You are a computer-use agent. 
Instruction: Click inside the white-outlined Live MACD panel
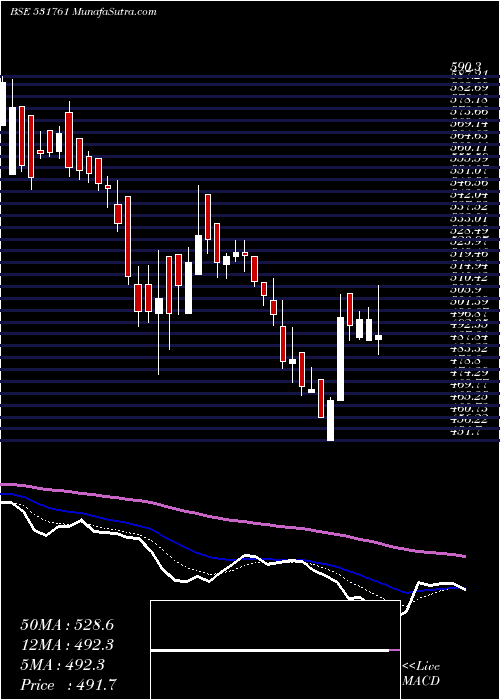coord(275,650)
